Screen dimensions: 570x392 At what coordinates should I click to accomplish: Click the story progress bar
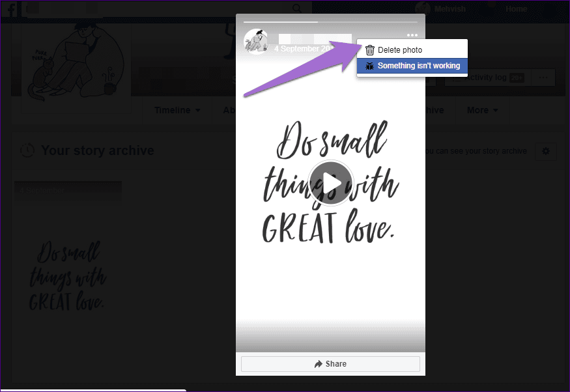click(x=330, y=21)
